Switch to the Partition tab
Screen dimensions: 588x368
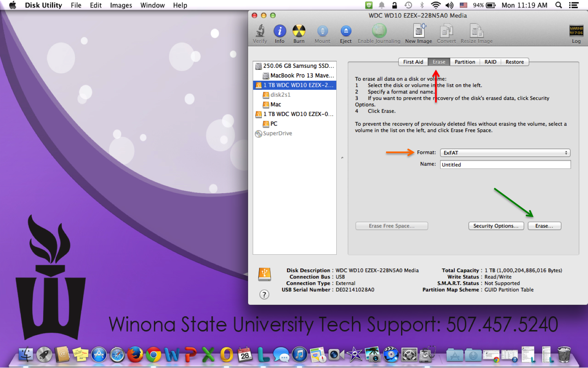tap(465, 62)
